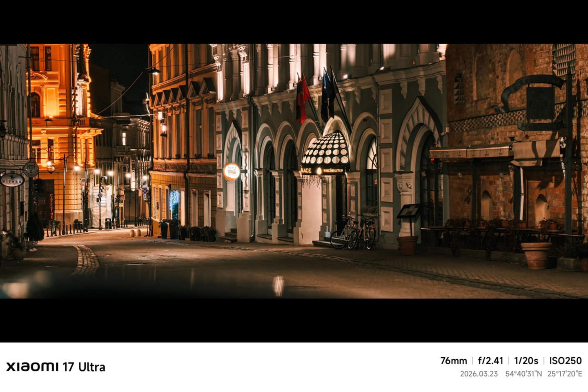The image size is (588, 392).
Task: Click the f/2.41 aperture value
Action: pos(490,361)
